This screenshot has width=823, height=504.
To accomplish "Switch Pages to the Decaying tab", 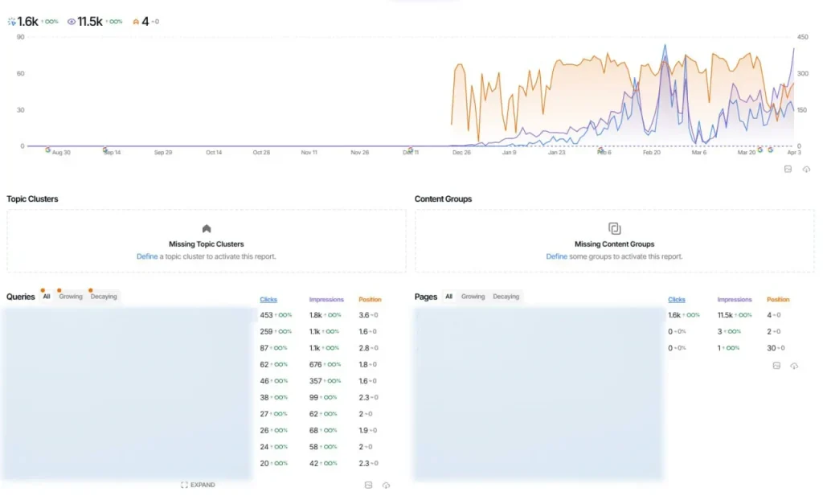I will pyautogui.click(x=506, y=297).
